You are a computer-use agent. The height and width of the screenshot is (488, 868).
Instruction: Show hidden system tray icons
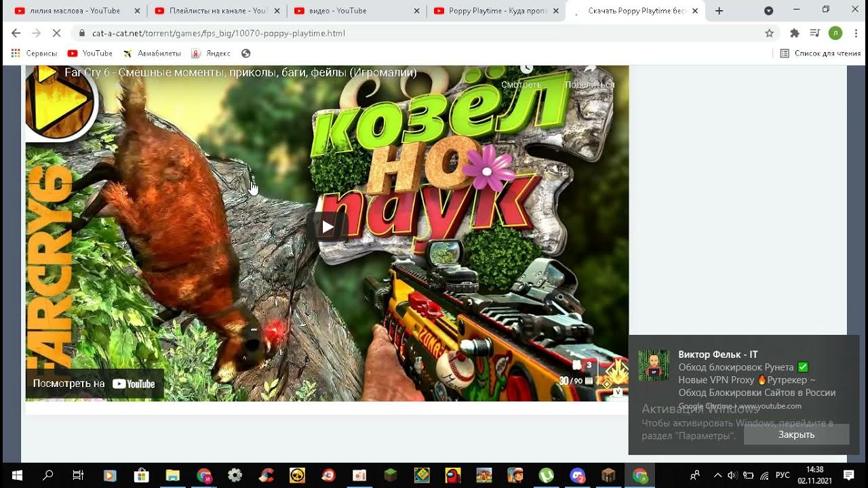point(717,475)
